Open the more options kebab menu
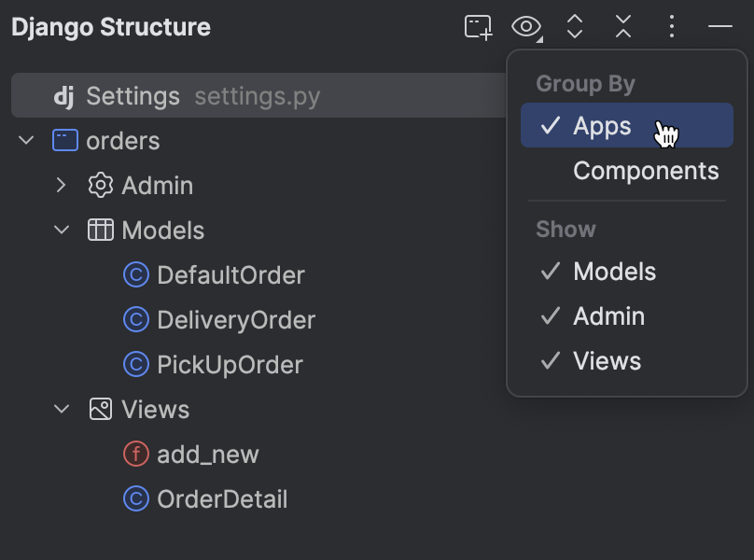Image resolution: width=754 pixels, height=560 pixels. (x=671, y=27)
